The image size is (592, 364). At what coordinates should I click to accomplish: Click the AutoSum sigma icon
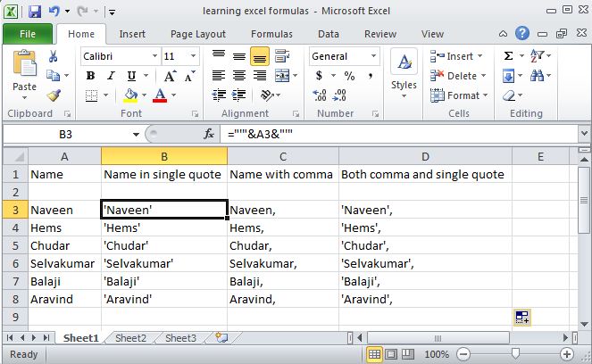[x=509, y=55]
